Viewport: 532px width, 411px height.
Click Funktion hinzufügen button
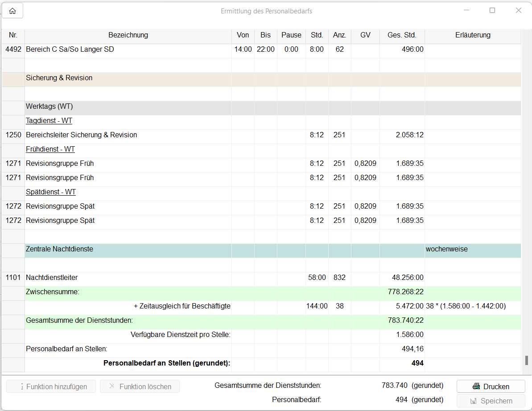point(51,386)
